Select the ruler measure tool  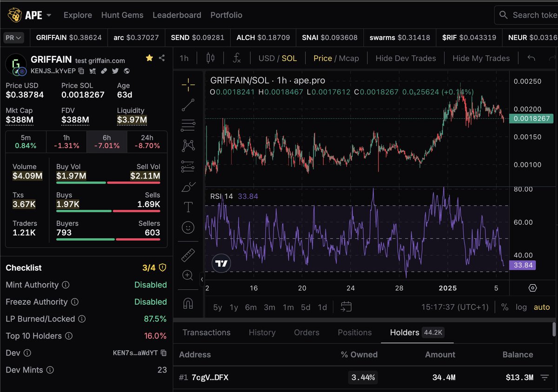pos(188,255)
